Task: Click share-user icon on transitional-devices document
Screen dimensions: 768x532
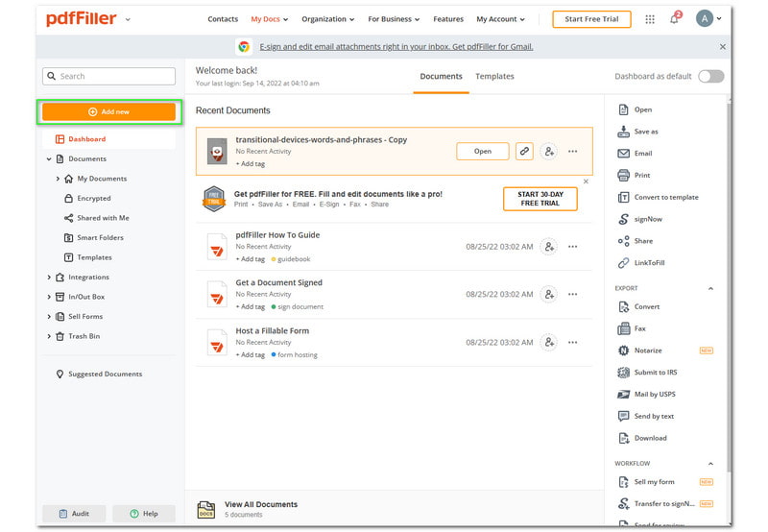Action: [x=549, y=152]
